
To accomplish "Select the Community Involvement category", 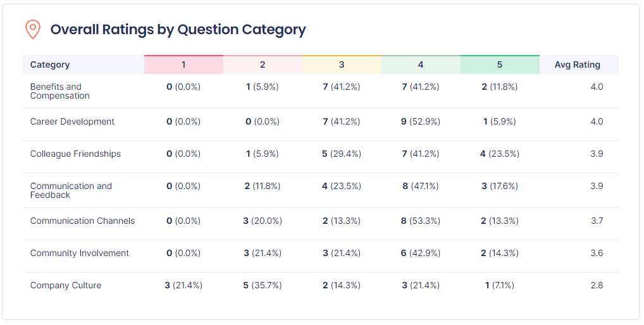I will [79, 253].
